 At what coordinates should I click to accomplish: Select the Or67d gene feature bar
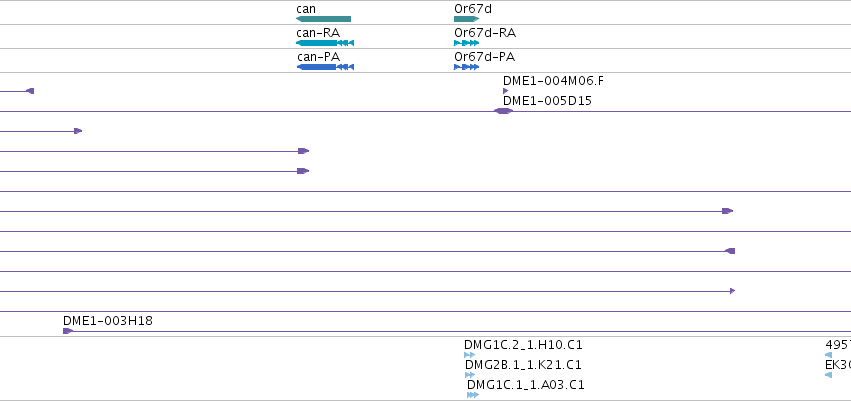[x=467, y=19]
